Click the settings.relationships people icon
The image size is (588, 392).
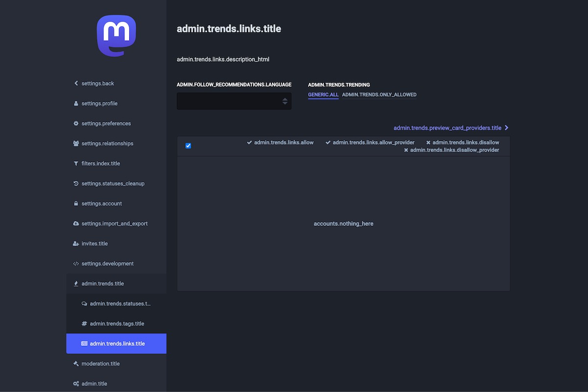[x=76, y=144]
